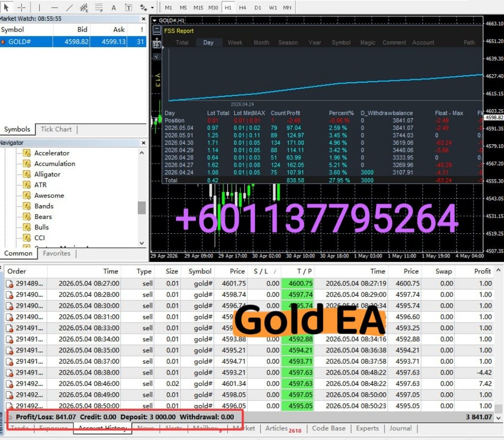Image resolution: width=504 pixels, height=440 pixels.
Task: Click order icon for the 08:38:00 trade
Action: tap(10, 373)
